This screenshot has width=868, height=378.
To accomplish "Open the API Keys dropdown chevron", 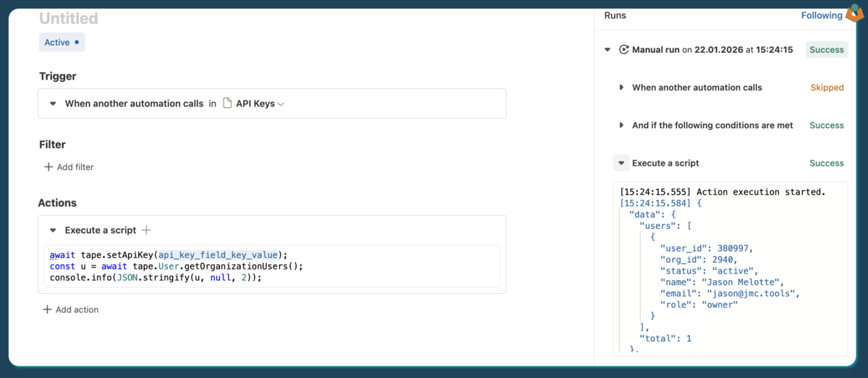I will point(281,104).
